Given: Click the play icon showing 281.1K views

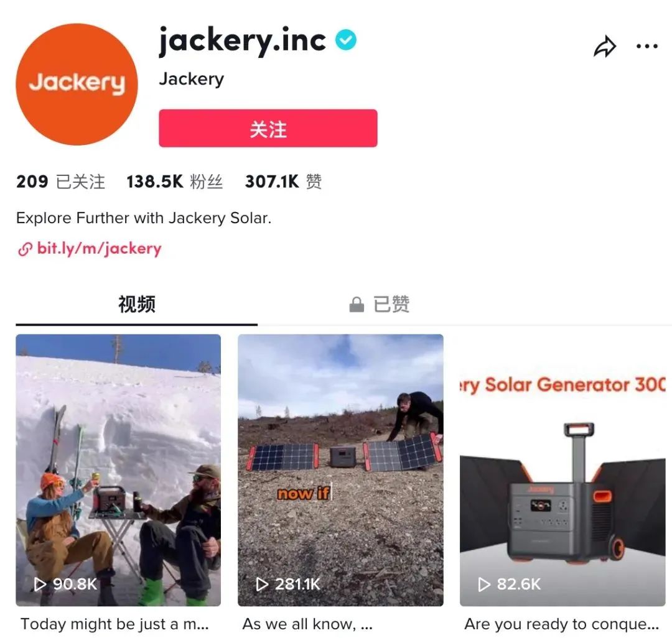Looking at the screenshot, I should click(262, 584).
